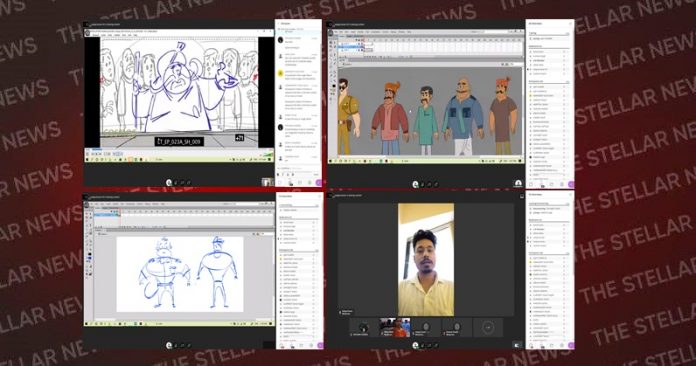Show more participants with the round filmstrip button
Image resolution: width=696 pixels, height=366 pixels.
[x=488, y=327]
